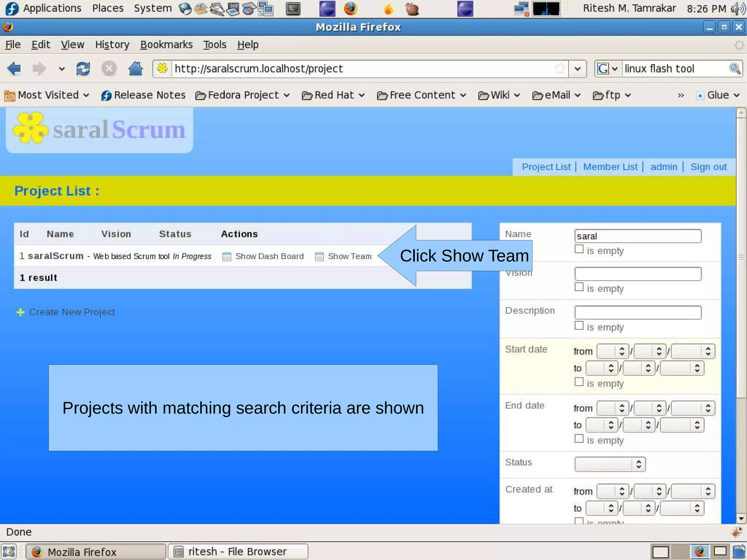Image resolution: width=747 pixels, height=560 pixels.
Task: Click the scrollbar up arrow
Action: click(741, 113)
